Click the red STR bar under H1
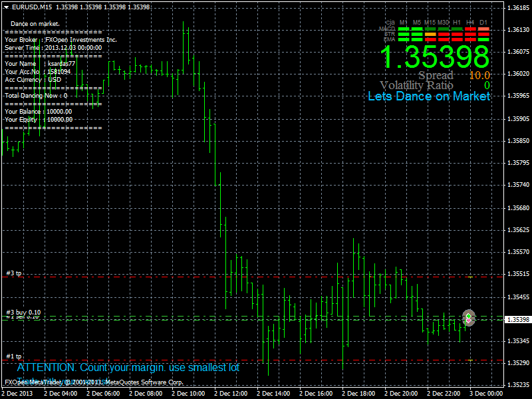 coord(457,35)
